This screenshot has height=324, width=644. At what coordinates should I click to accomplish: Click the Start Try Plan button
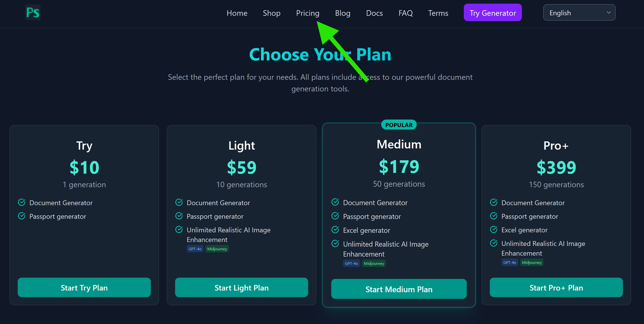(84, 288)
